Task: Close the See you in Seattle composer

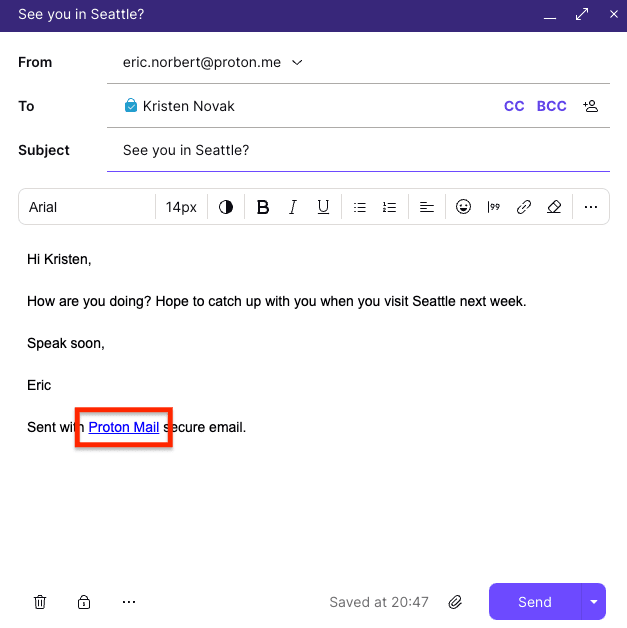Action: coord(614,14)
